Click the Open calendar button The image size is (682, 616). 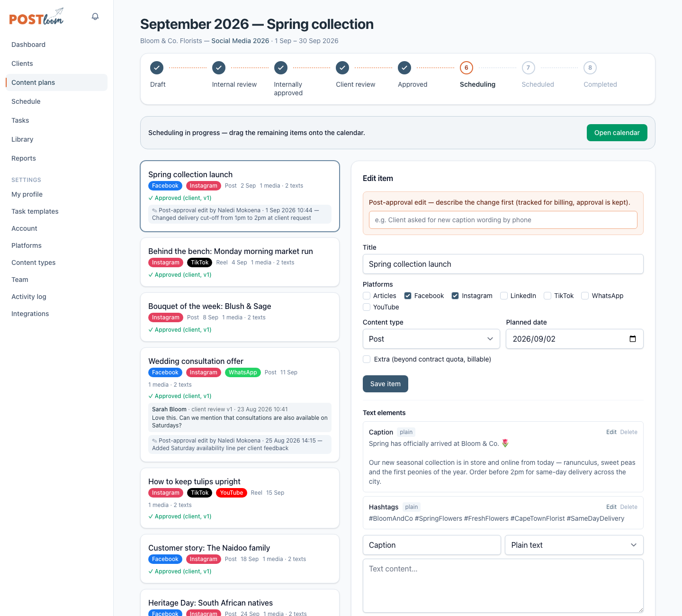pos(617,133)
